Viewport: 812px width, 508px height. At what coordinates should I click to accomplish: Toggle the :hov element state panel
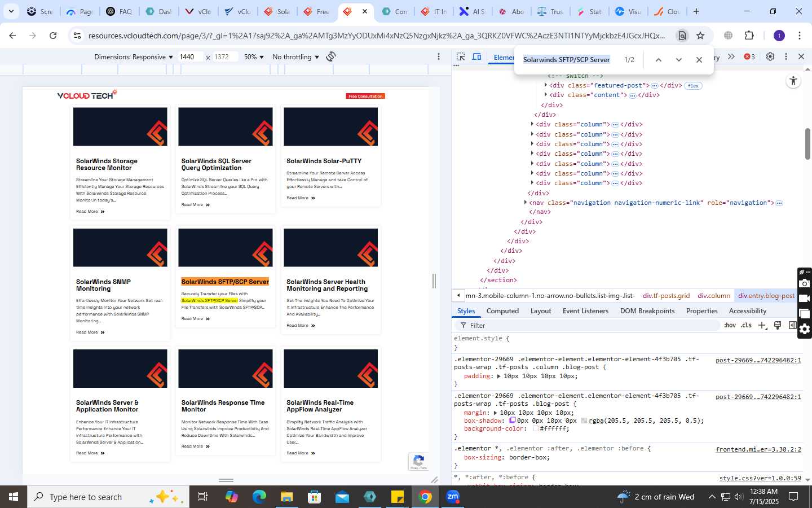coord(730,325)
